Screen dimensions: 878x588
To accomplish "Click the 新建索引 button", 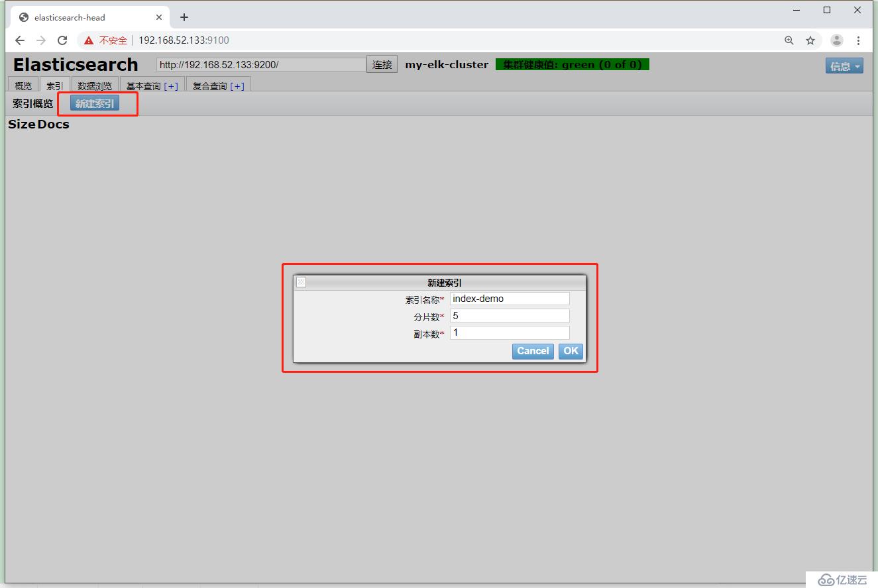I will 95,103.
